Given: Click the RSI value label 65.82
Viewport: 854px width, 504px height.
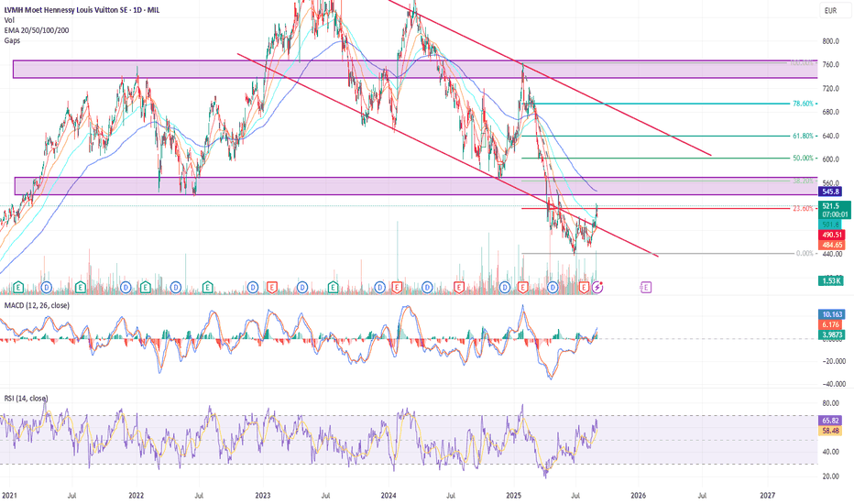Looking at the screenshot, I should click(830, 421).
